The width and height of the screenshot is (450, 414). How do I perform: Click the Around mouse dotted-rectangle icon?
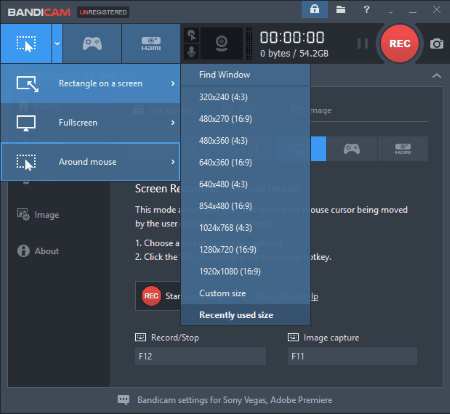26,162
